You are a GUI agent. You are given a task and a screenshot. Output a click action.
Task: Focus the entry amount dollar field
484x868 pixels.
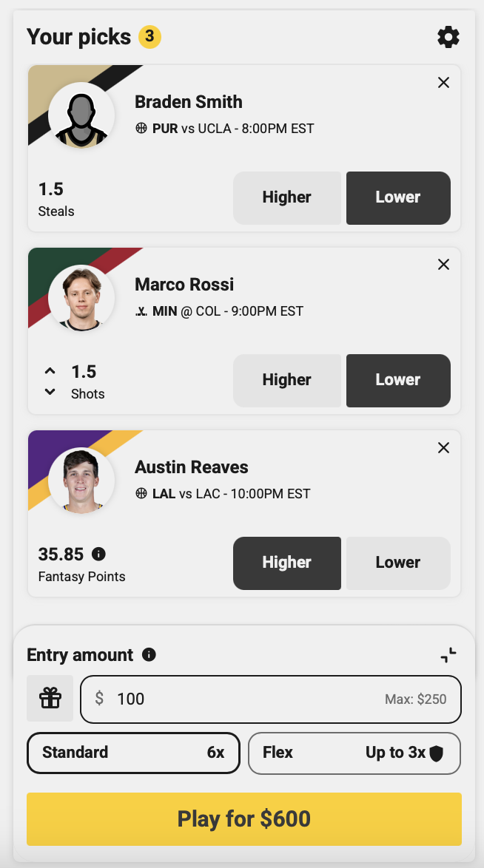(x=271, y=699)
